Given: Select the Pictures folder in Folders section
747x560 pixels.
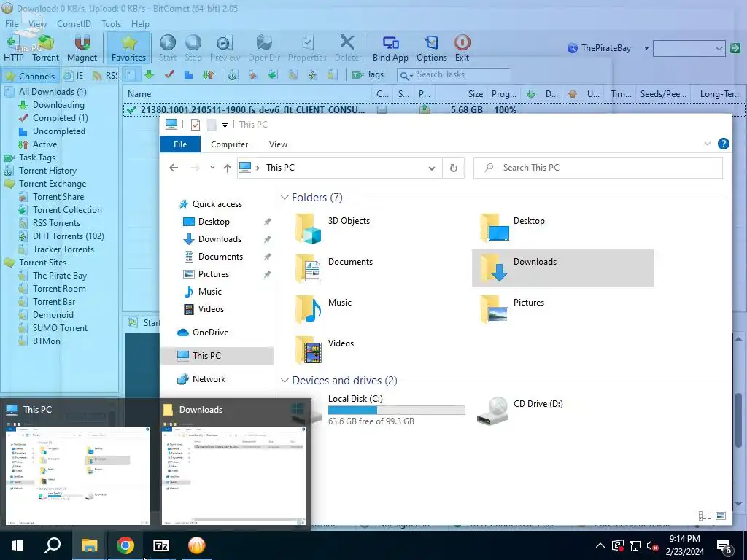Looking at the screenshot, I should coord(512,309).
